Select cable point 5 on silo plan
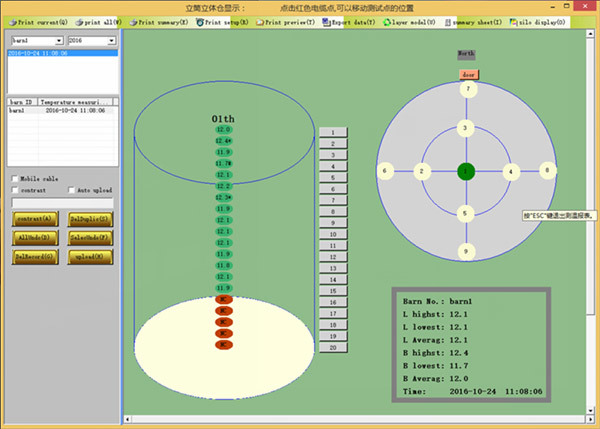This screenshot has height=429, width=600. coord(465,213)
